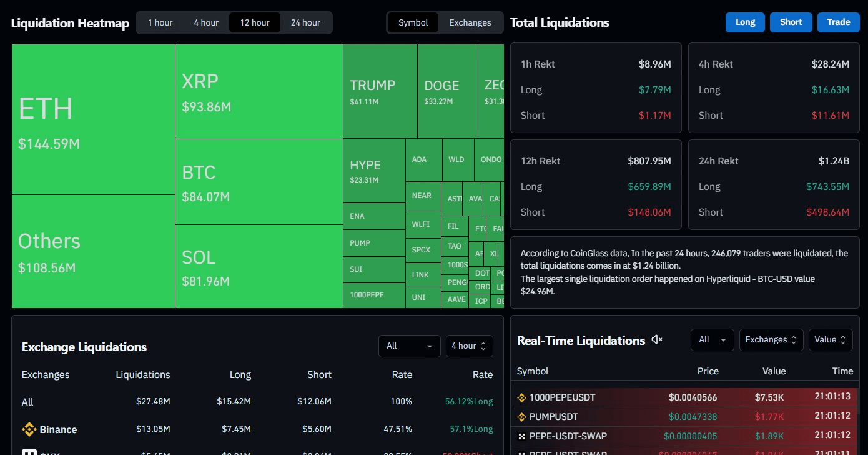This screenshot has height=455, width=868.
Task: Click the LINK heatmap tile
Action: (423, 275)
